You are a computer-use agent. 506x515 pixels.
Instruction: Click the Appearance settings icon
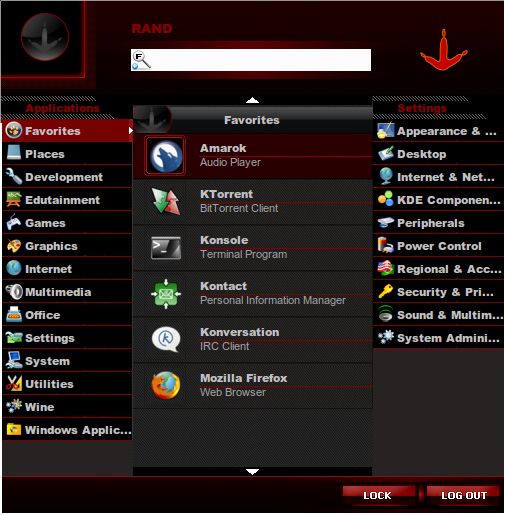(x=386, y=130)
